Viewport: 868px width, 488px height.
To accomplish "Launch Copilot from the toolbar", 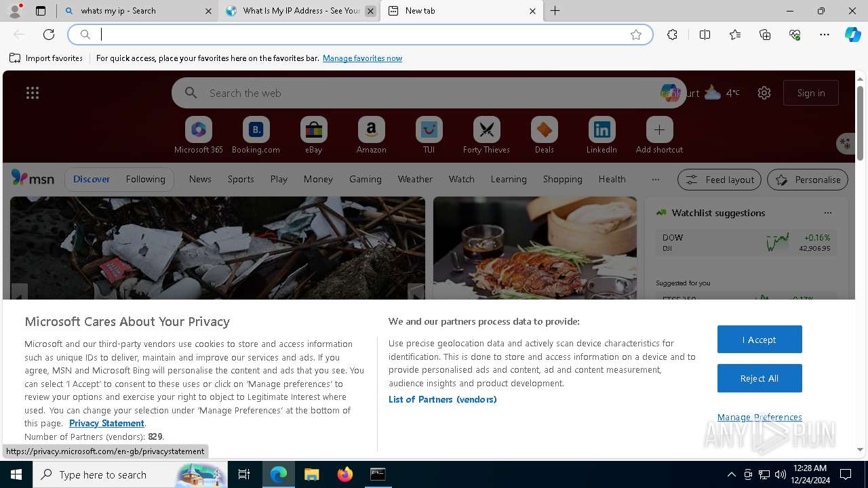I will pos(852,35).
